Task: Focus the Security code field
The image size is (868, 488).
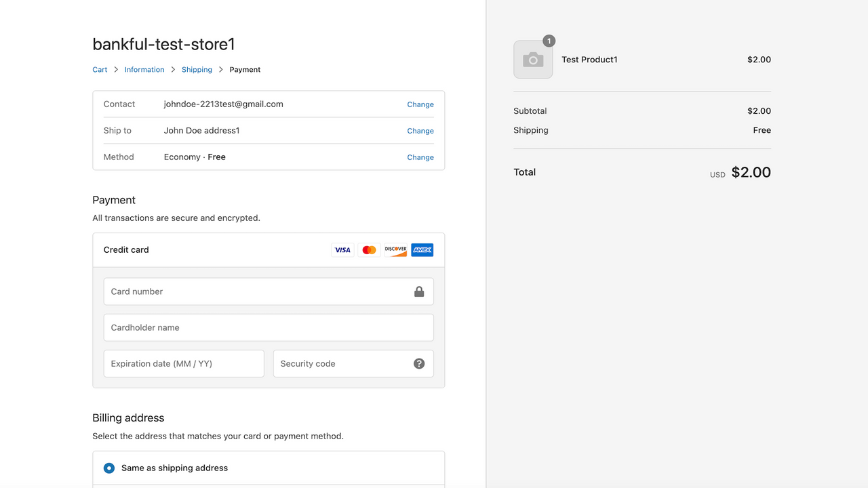Action: pyautogui.click(x=353, y=363)
